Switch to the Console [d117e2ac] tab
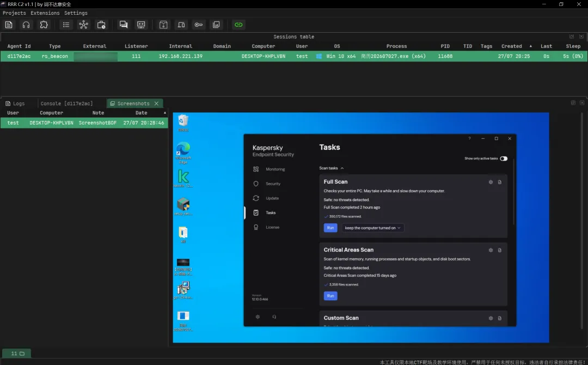This screenshot has width=588, height=365. pyautogui.click(x=66, y=104)
